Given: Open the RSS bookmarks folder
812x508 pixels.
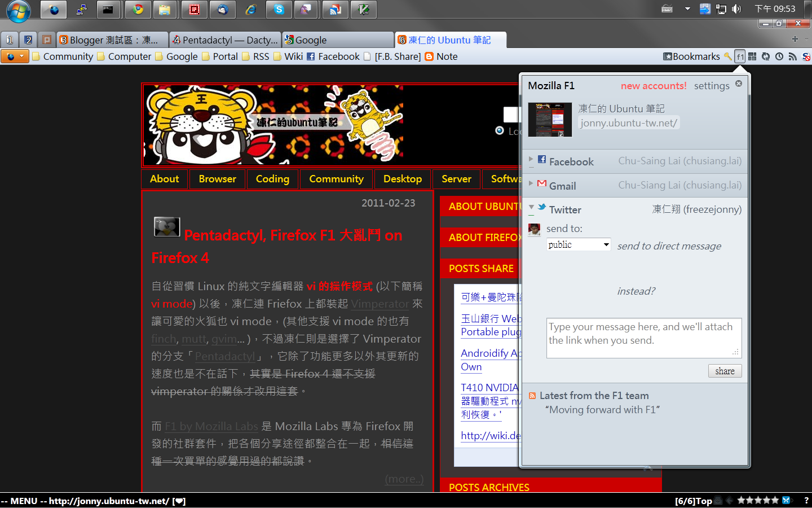Looking at the screenshot, I should (255, 56).
